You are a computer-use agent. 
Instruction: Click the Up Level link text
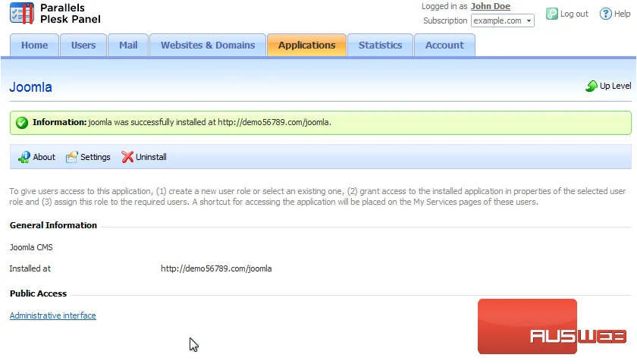615,86
